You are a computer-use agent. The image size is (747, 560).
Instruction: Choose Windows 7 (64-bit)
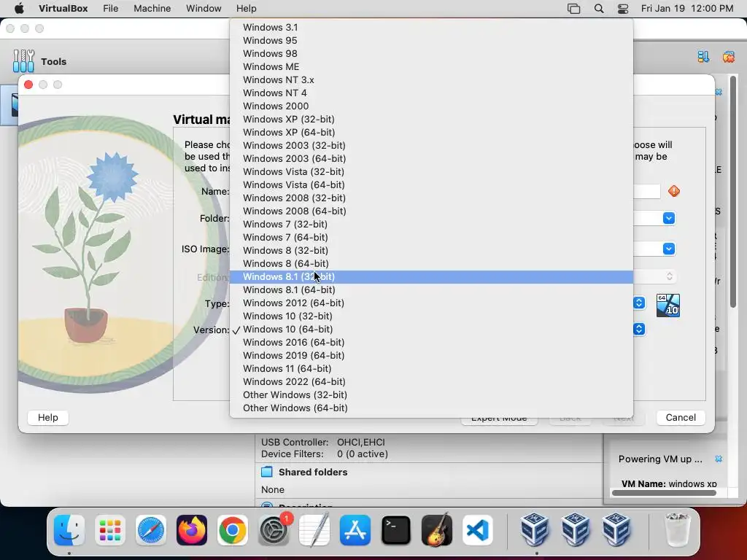[x=431, y=237]
